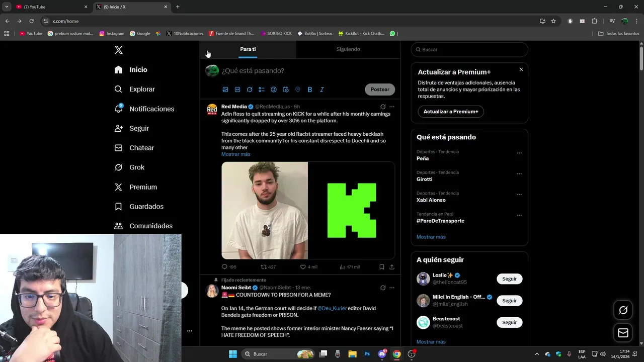
Task: Repost the Red Media post
Action: (268, 267)
